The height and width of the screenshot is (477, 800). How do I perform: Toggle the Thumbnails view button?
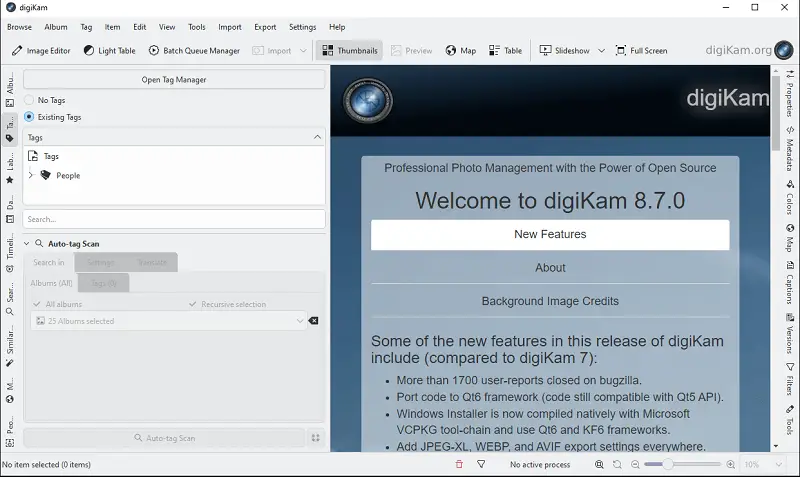[350, 51]
